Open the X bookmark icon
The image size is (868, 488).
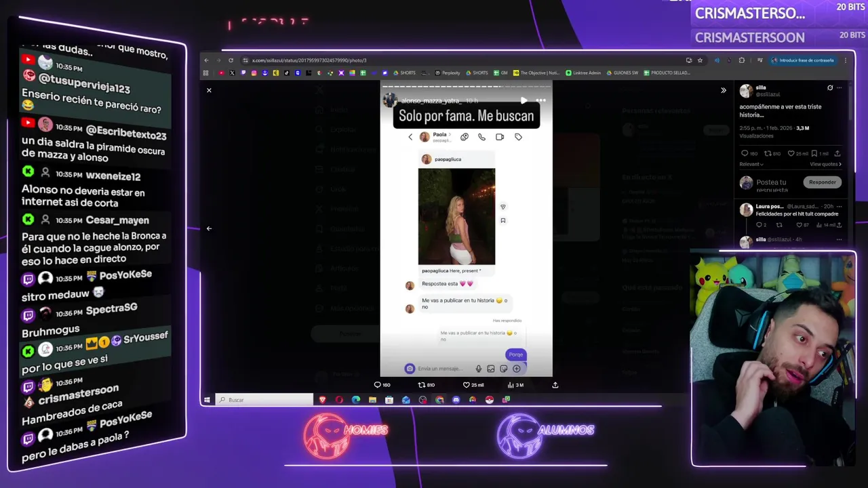(232, 73)
